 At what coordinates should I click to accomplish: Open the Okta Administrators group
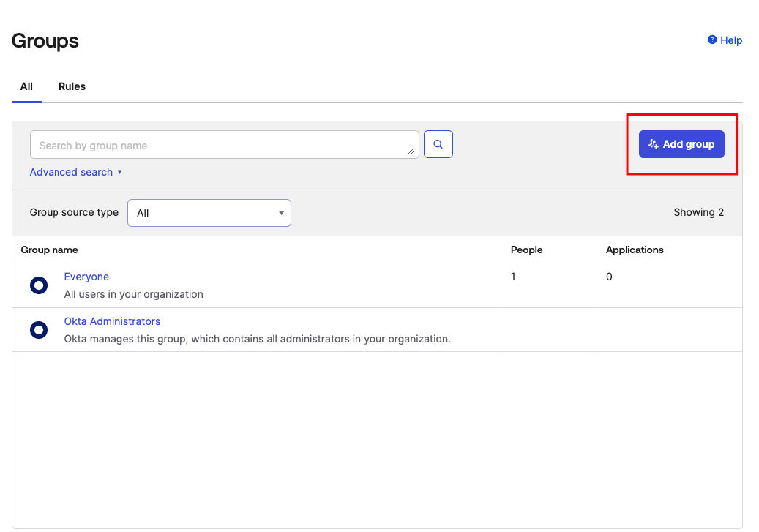112,321
